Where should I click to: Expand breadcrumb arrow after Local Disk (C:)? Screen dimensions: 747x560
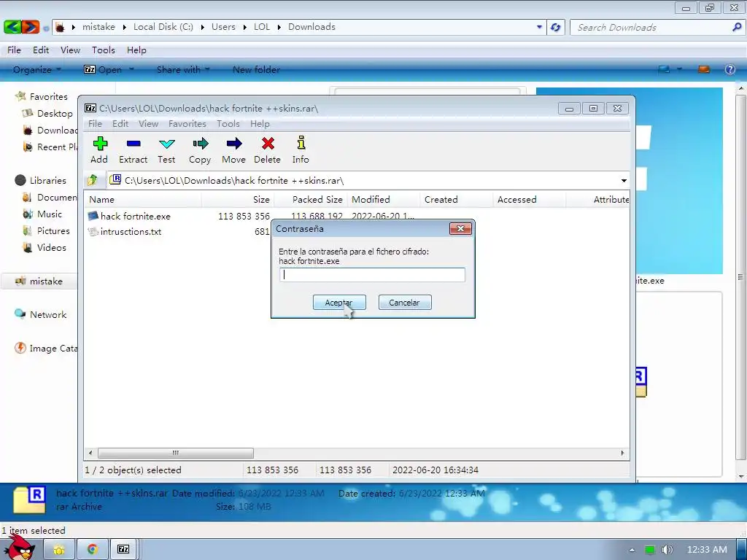pos(202,27)
